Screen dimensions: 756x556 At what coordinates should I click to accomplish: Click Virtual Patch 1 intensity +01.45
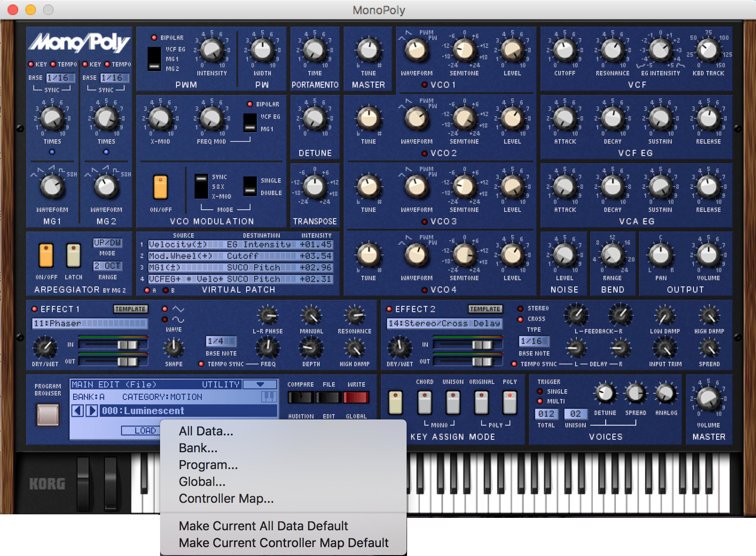pos(315,244)
